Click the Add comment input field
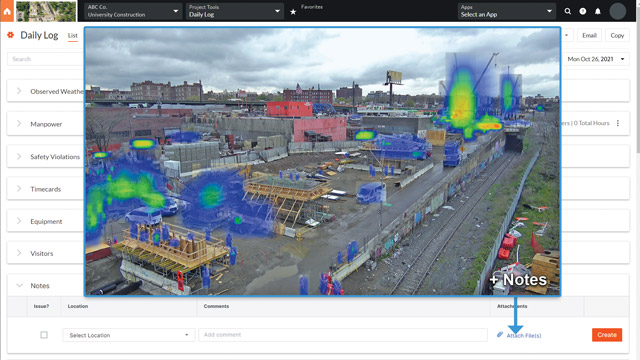This screenshot has width=640, height=360. 343,335
